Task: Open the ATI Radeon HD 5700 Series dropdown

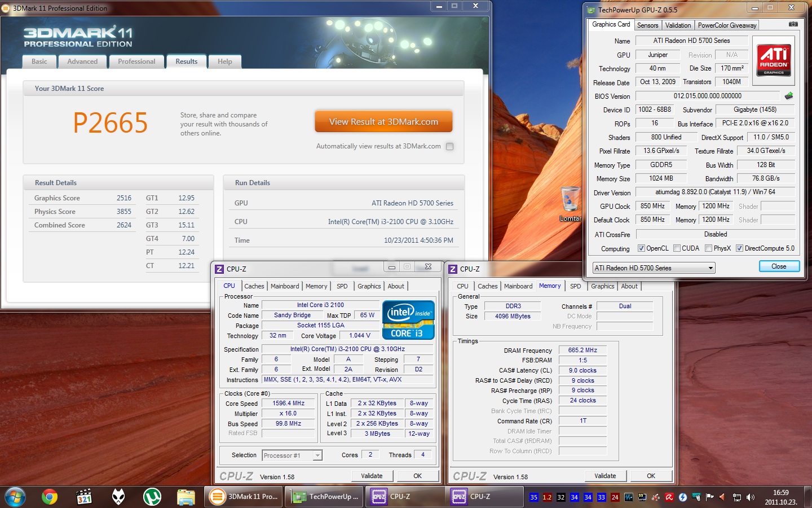Action: click(x=654, y=268)
